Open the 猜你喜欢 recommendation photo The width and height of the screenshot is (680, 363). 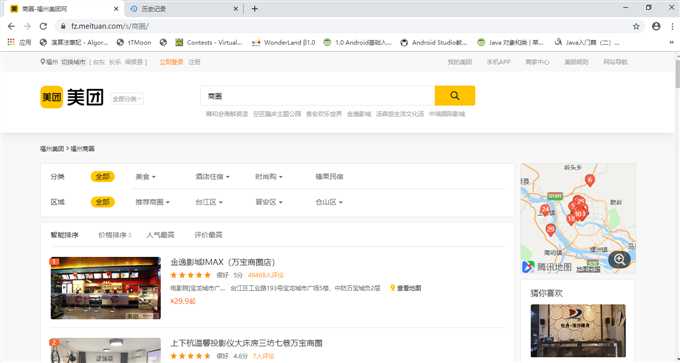[578, 330]
